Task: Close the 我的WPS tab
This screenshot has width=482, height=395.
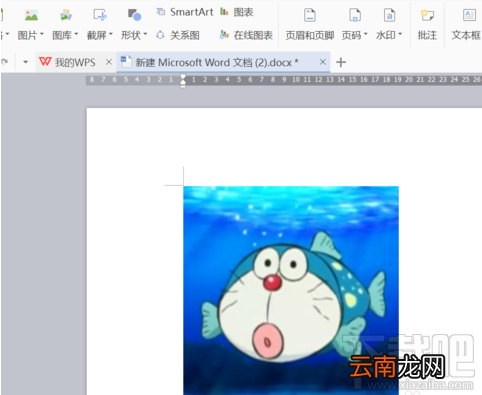Action: 109,62
